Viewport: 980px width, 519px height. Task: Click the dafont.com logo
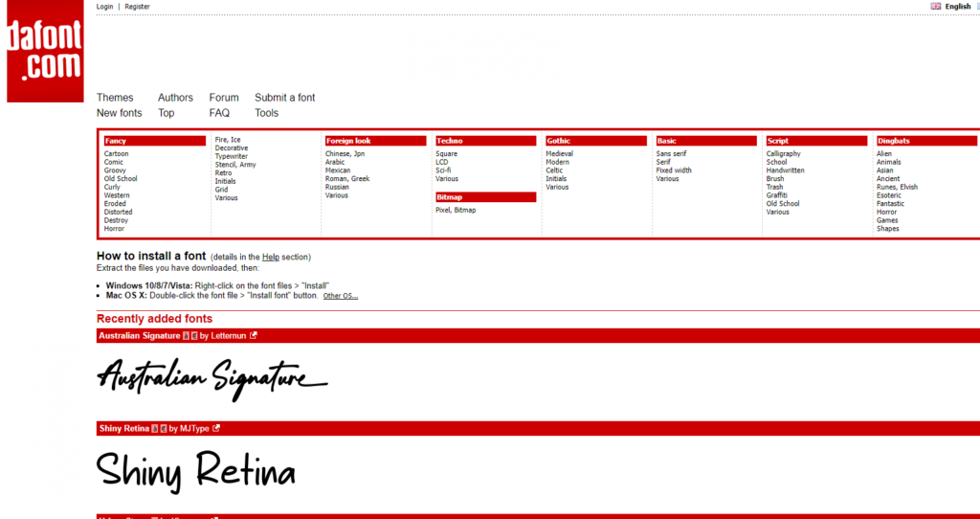[45, 52]
